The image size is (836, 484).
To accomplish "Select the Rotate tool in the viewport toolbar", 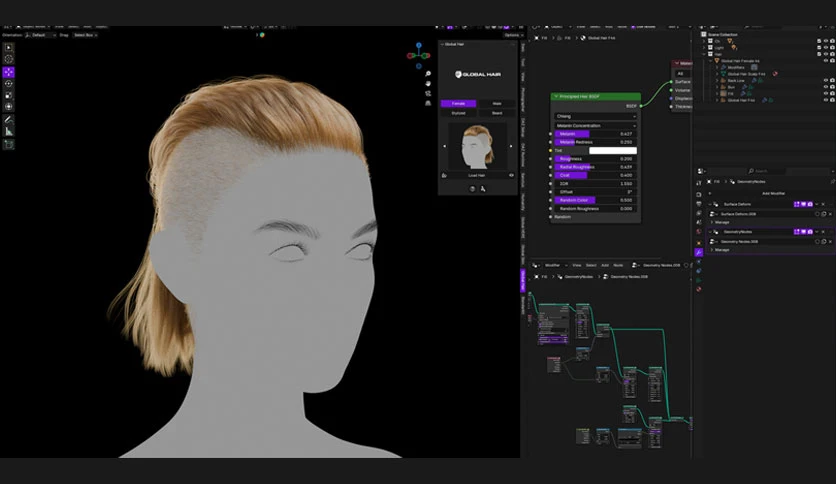I will pos(9,84).
